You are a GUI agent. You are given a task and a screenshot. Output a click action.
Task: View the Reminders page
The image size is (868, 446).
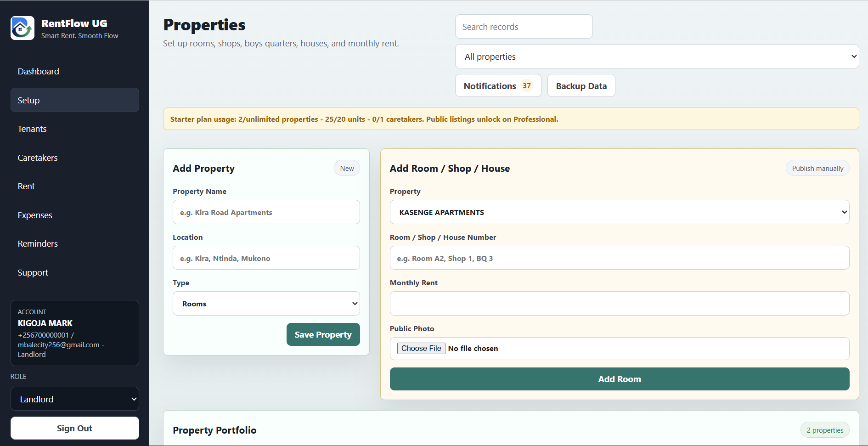[75, 243]
